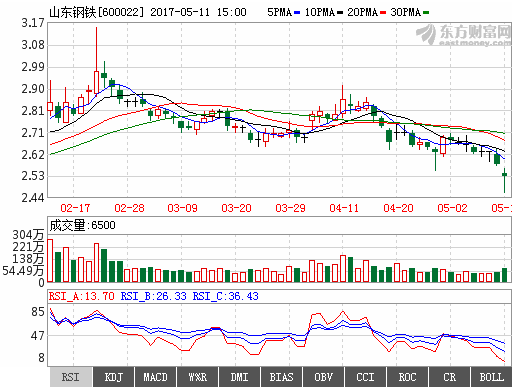The height and width of the screenshot is (388, 513).
Task: Click the timestamp 2017-05-11 15:00
Action: [x=198, y=12]
